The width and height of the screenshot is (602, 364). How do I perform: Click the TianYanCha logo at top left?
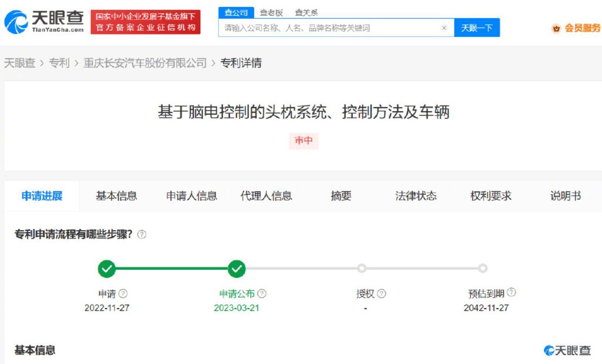tap(44, 22)
